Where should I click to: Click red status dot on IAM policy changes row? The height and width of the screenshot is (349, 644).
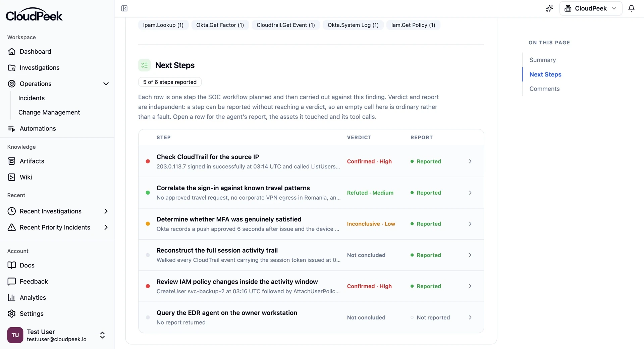(x=148, y=286)
